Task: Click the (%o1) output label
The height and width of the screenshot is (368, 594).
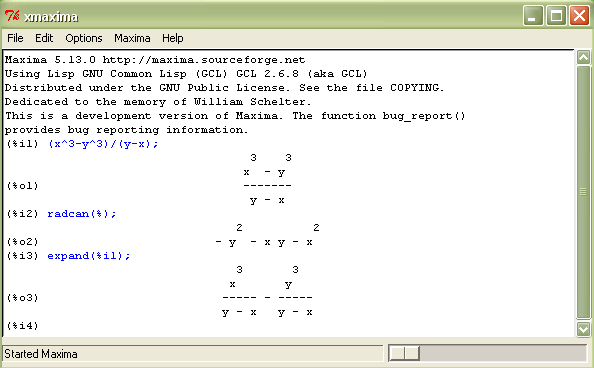Action: 23,186
